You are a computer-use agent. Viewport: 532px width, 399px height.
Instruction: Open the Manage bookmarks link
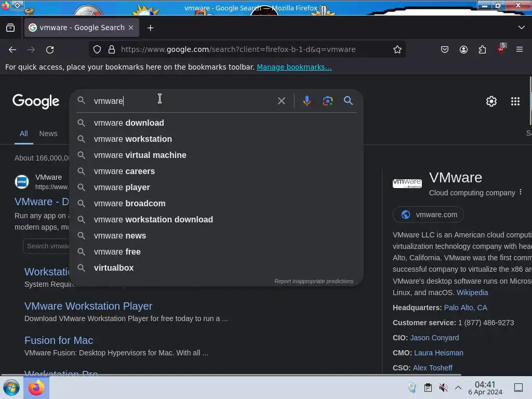pos(294,67)
